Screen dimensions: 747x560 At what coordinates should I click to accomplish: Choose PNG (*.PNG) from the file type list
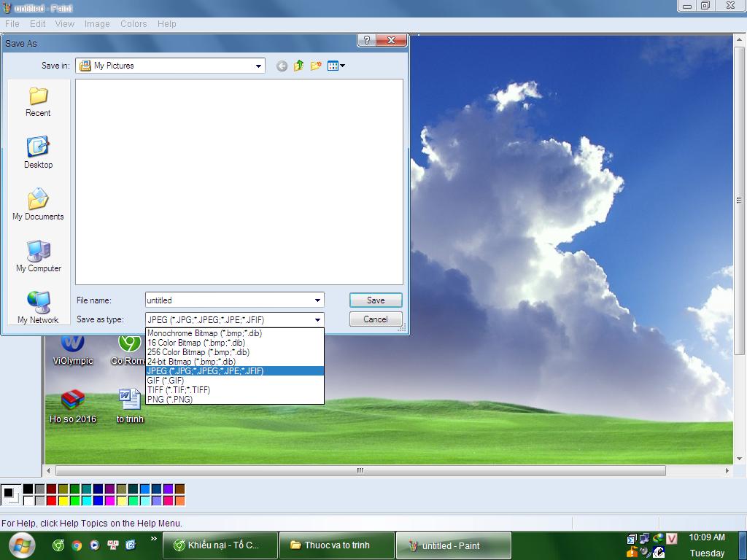(170, 399)
